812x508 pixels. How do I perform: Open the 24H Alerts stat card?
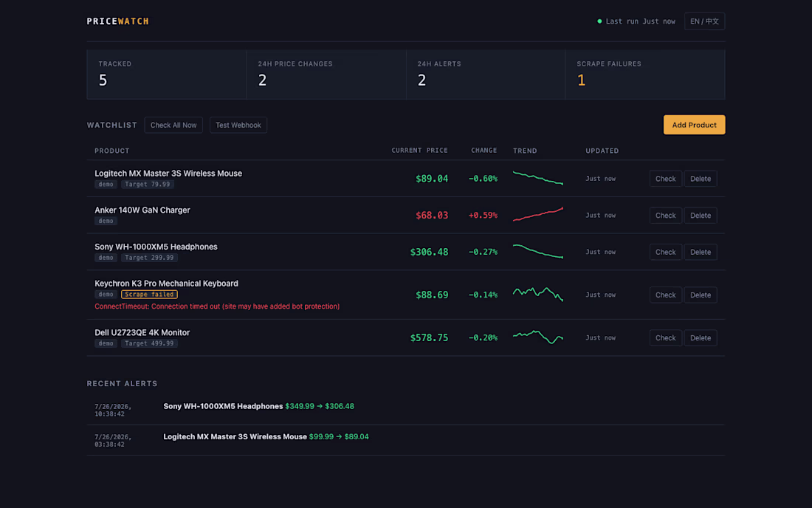[x=486, y=75]
